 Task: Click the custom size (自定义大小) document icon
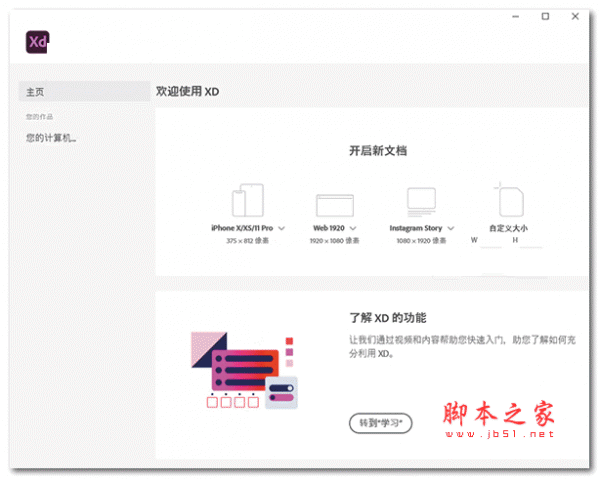coord(510,200)
